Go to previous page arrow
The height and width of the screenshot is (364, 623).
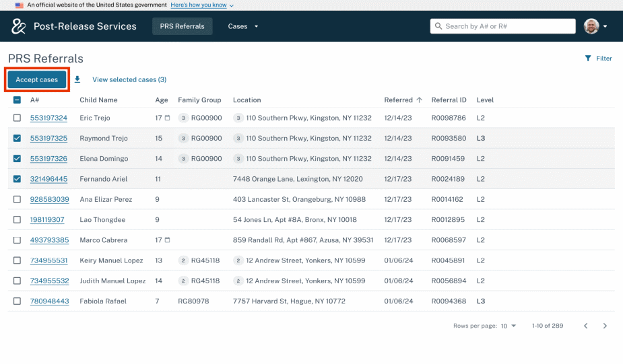(585, 326)
